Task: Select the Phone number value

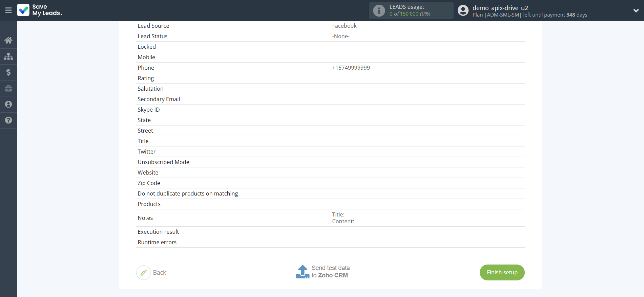Action: click(351, 68)
